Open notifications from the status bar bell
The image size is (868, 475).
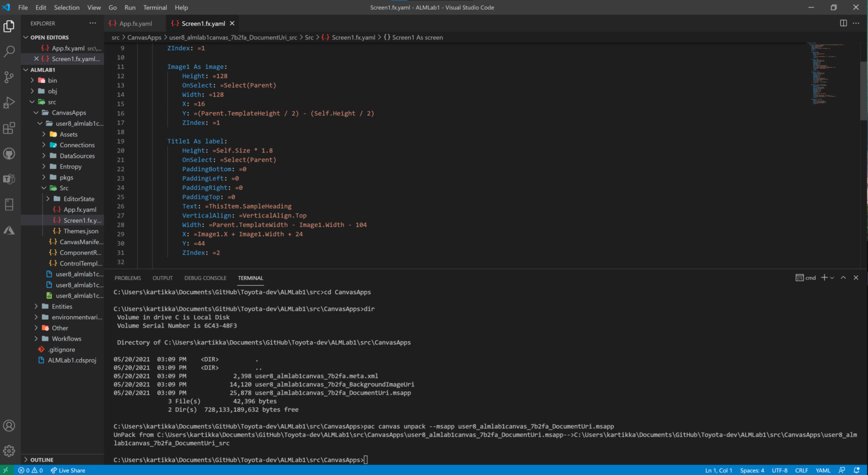pyautogui.click(x=858, y=470)
